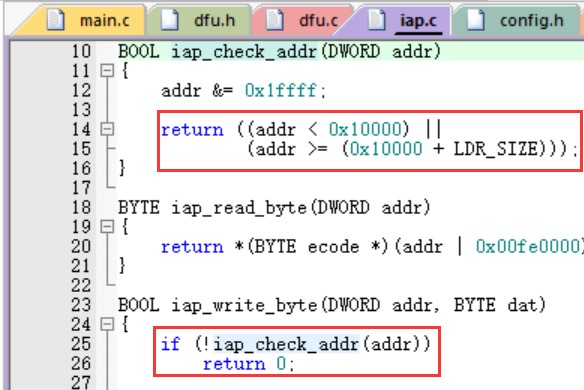The width and height of the screenshot is (584, 390).
Task: Click the config.h file icon
Action: (x=476, y=20)
